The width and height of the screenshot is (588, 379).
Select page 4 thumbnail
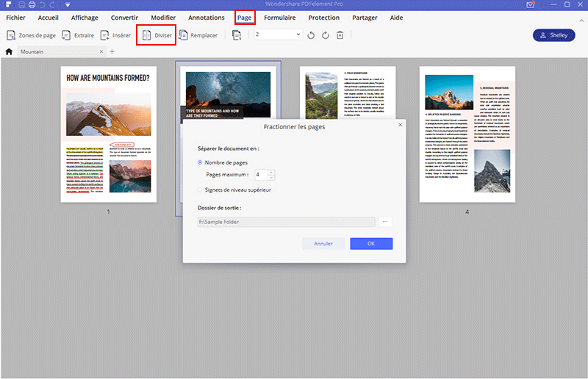467,134
